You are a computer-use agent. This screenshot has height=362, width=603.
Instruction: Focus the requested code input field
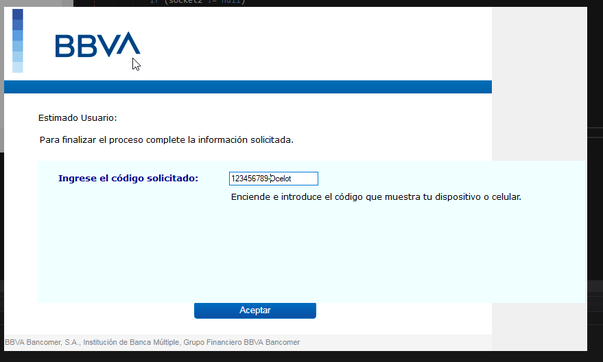[273, 178]
